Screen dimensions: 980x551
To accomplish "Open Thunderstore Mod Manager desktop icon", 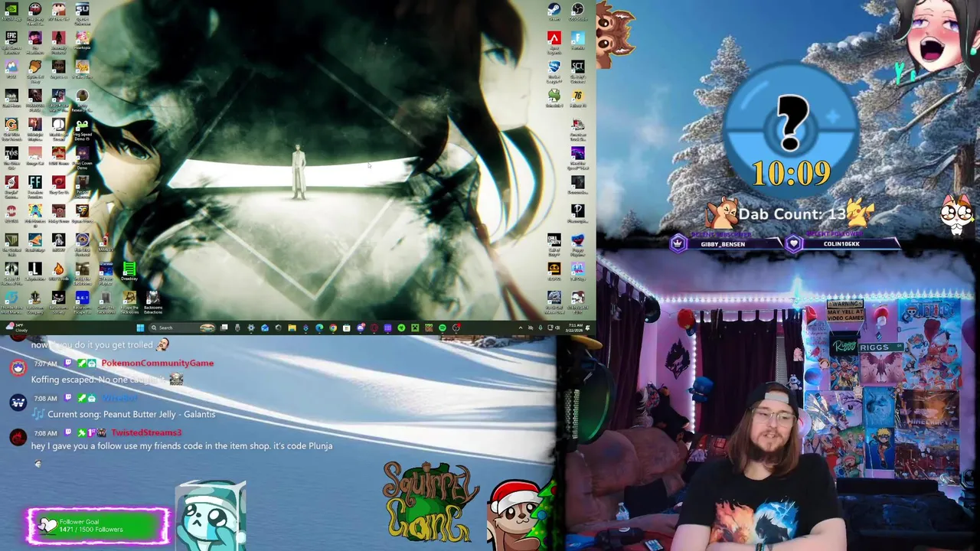I will (x=11, y=302).
